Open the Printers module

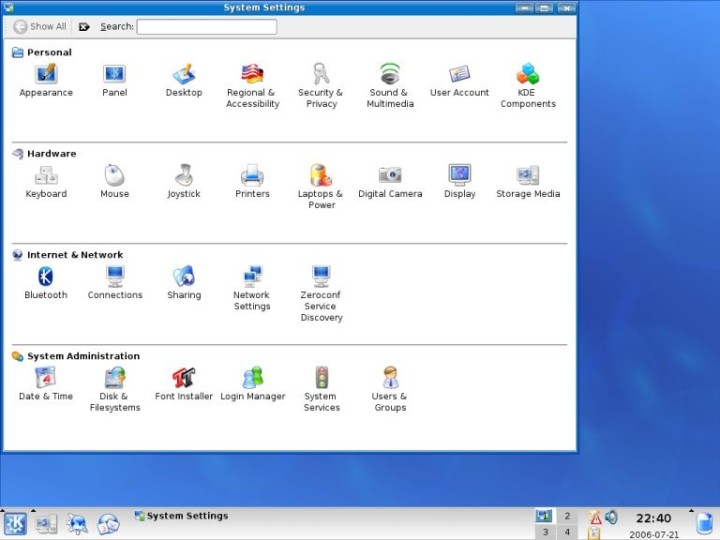tap(252, 181)
